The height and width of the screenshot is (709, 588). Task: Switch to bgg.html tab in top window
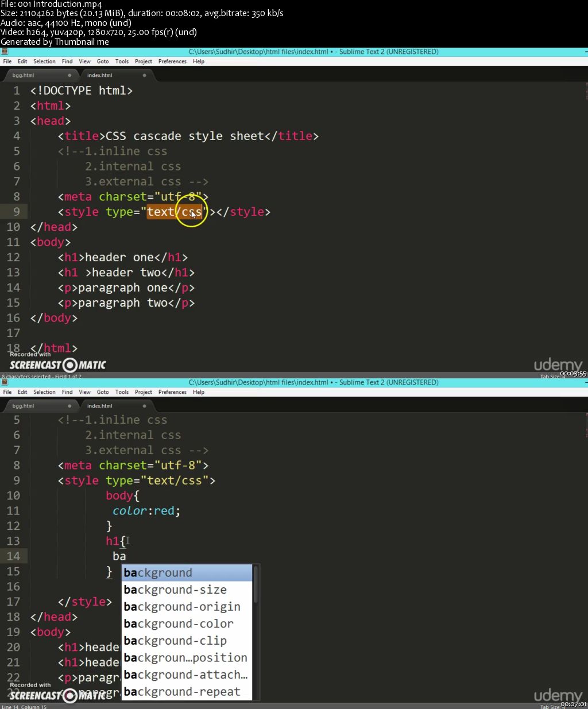pyautogui.click(x=40, y=75)
